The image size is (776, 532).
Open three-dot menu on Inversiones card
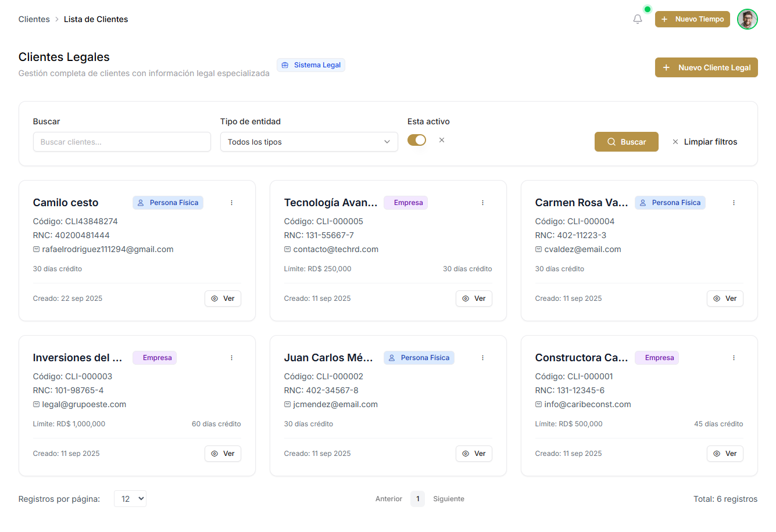pyautogui.click(x=231, y=358)
